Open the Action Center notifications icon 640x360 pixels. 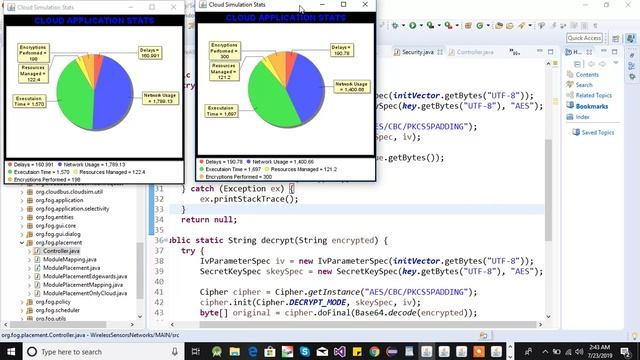(x=626, y=351)
